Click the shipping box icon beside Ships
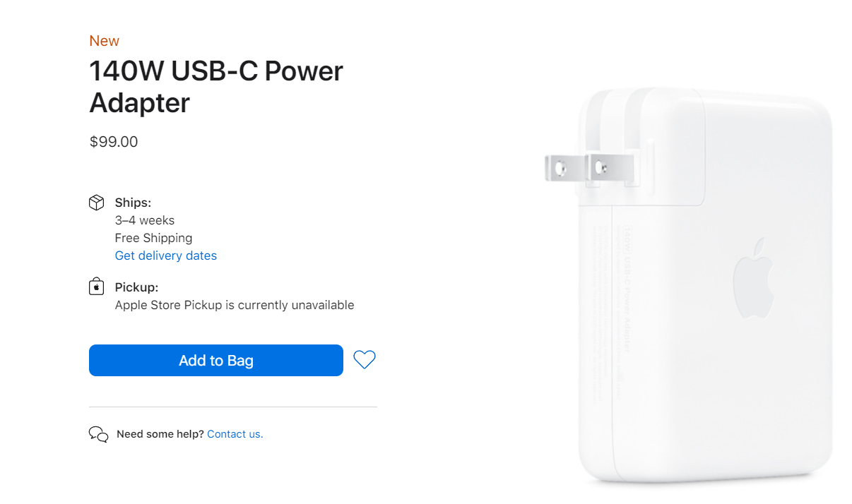Image resolution: width=852 pixels, height=504 pixels. (x=97, y=203)
